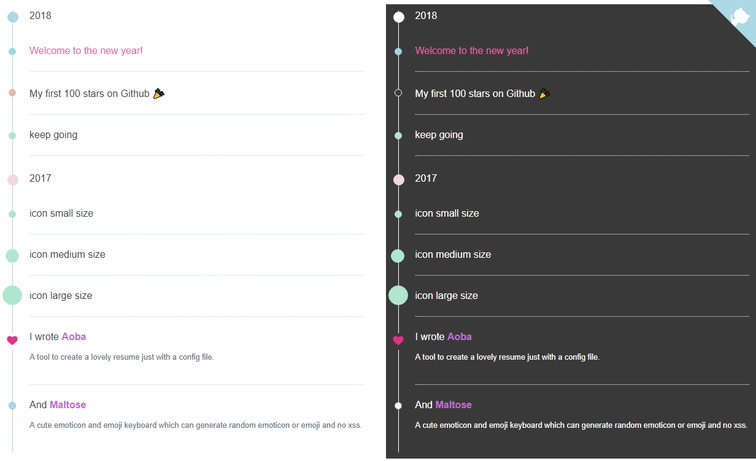Click party popper emoji in dark timeline
The height and width of the screenshot is (461, 756).
544,94
